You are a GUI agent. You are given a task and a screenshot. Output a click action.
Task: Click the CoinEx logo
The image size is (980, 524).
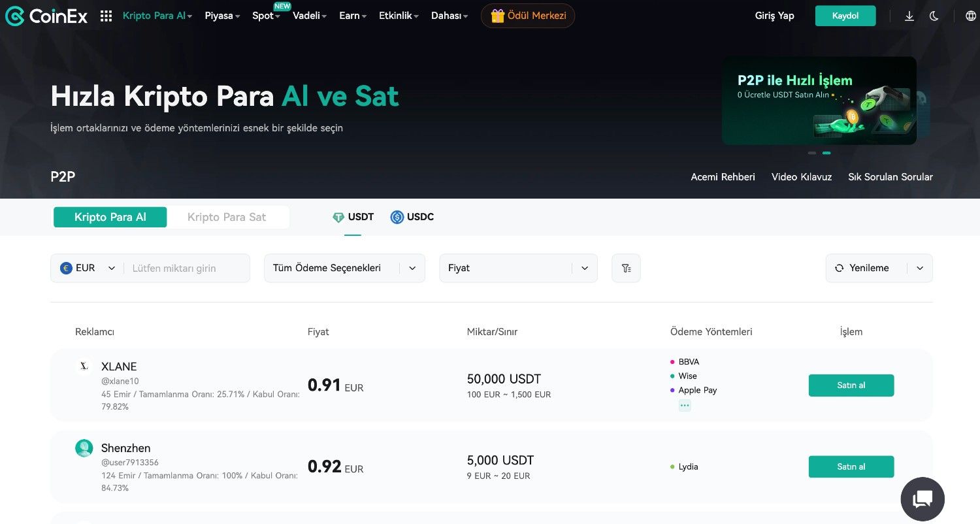46,16
